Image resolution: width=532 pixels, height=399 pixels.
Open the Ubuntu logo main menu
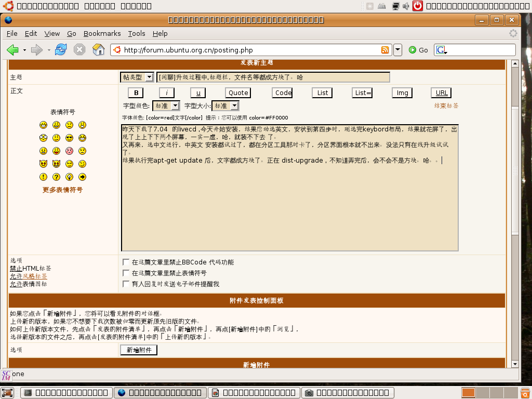point(8,6)
